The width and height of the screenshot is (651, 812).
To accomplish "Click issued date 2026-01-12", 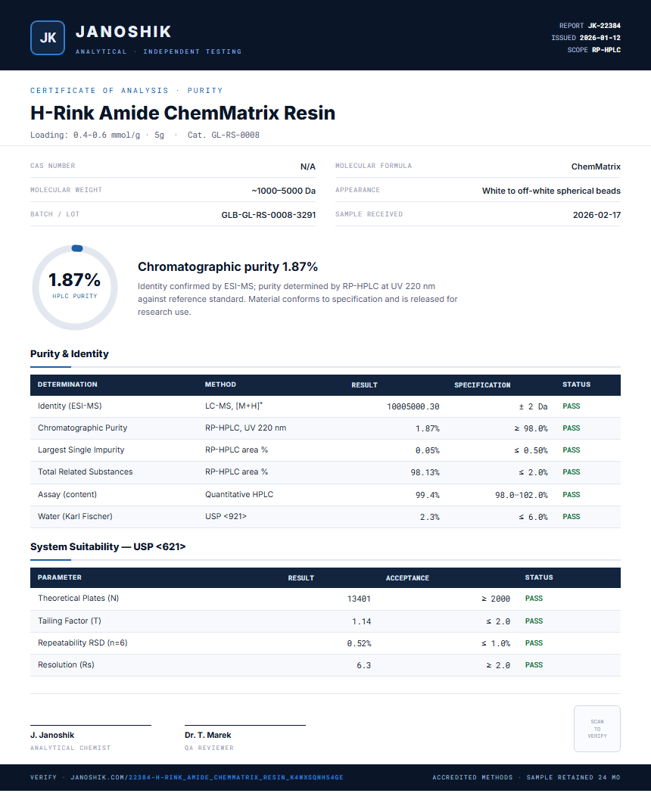I will click(x=600, y=38).
